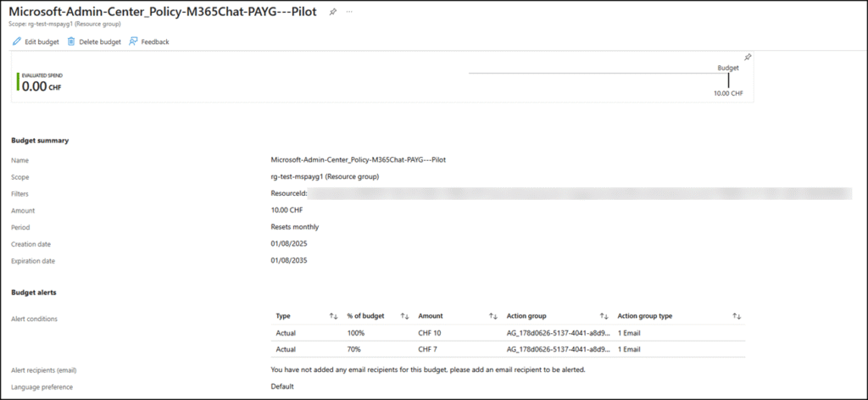
Task: Click Actual type in the 70% row
Action: click(x=286, y=350)
